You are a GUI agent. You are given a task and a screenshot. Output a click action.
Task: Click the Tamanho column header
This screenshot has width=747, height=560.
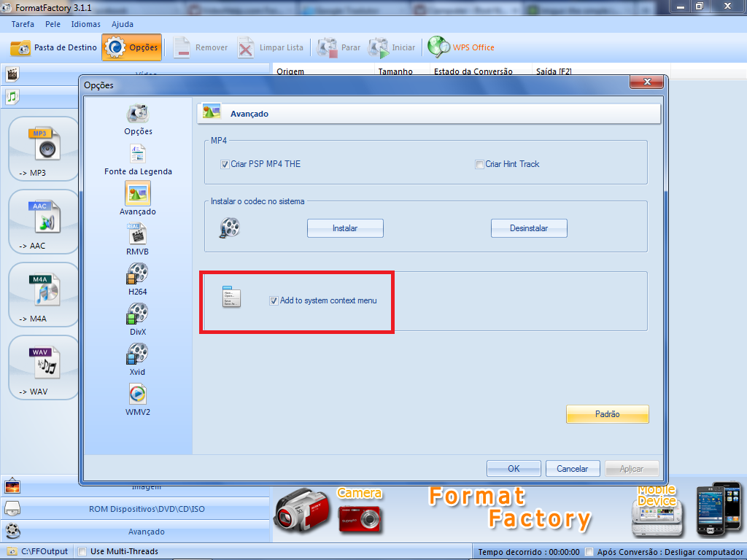click(x=402, y=70)
